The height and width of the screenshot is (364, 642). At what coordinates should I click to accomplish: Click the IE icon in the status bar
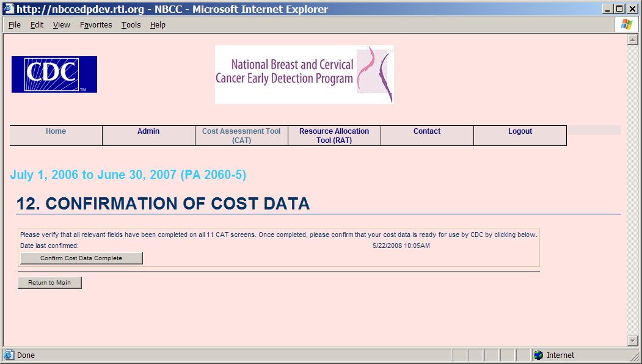pyautogui.click(x=9, y=355)
